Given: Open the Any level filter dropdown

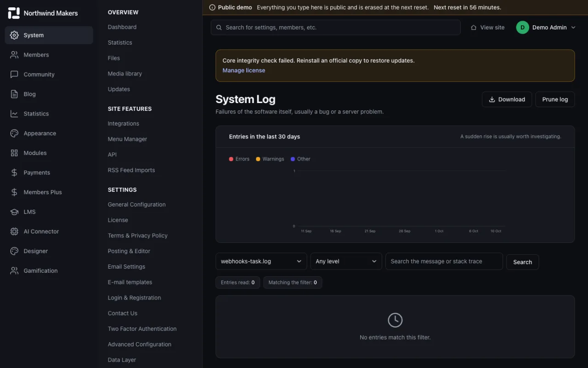Looking at the screenshot, I should click(346, 261).
